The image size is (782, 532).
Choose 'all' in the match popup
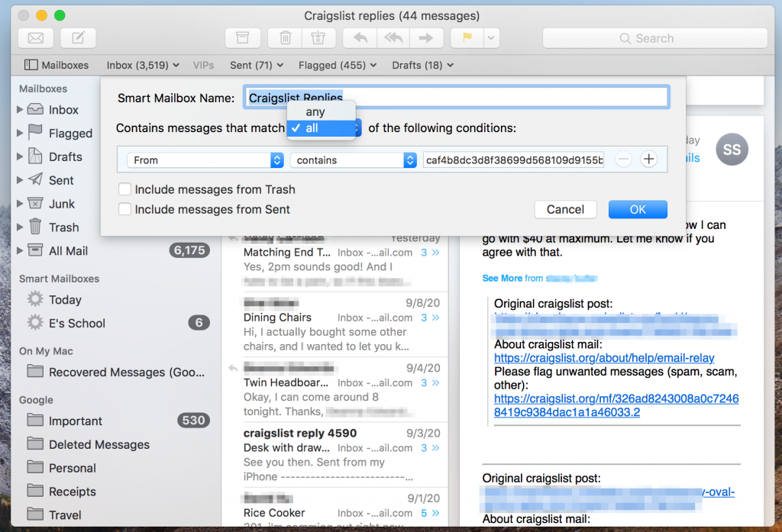pos(322,128)
